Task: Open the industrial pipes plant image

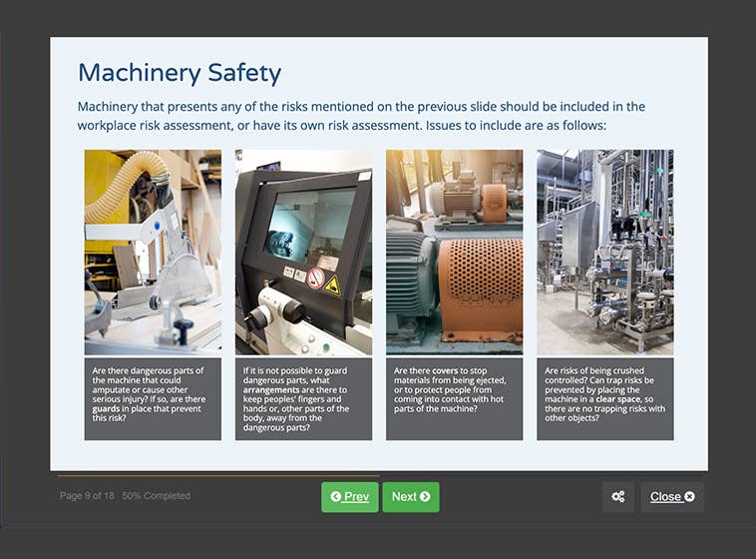Action: 604,252
